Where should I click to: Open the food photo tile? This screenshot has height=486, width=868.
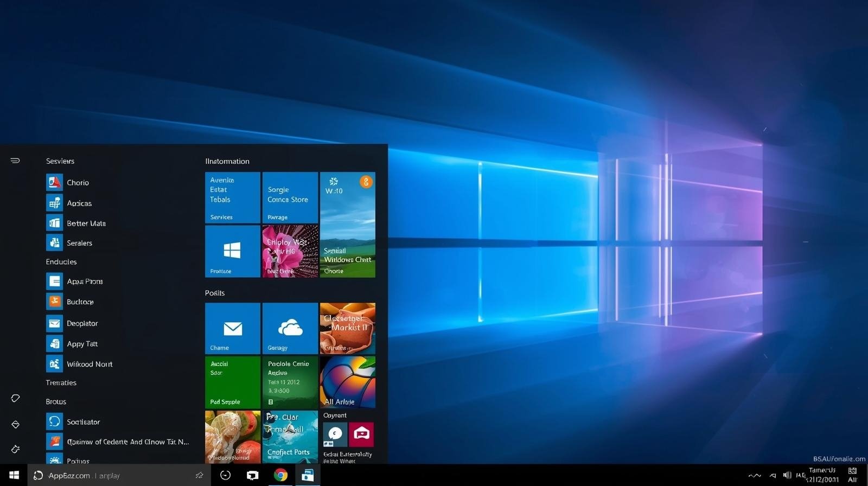click(x=233, y=437)
